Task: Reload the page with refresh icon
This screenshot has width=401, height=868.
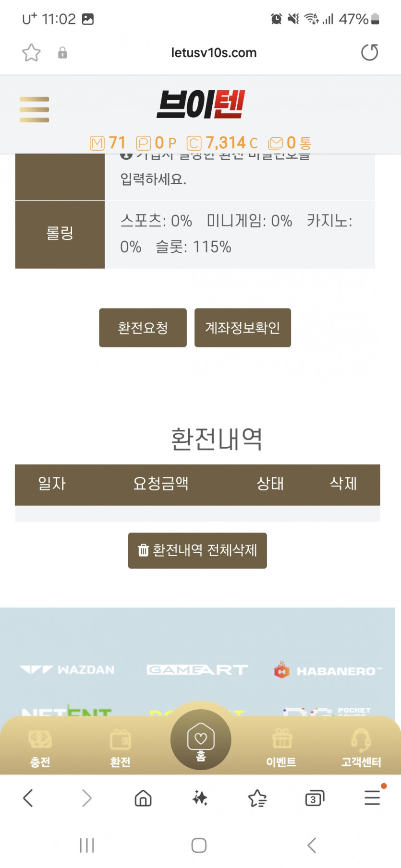Action: (369, 52)
